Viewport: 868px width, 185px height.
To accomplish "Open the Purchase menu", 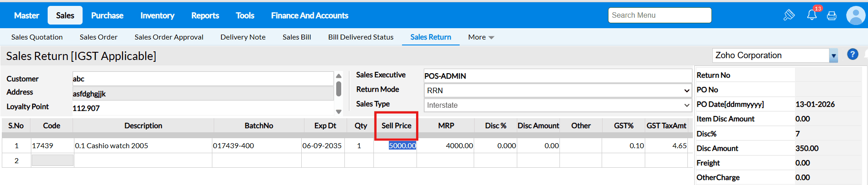I will click(x=107, y=15).
